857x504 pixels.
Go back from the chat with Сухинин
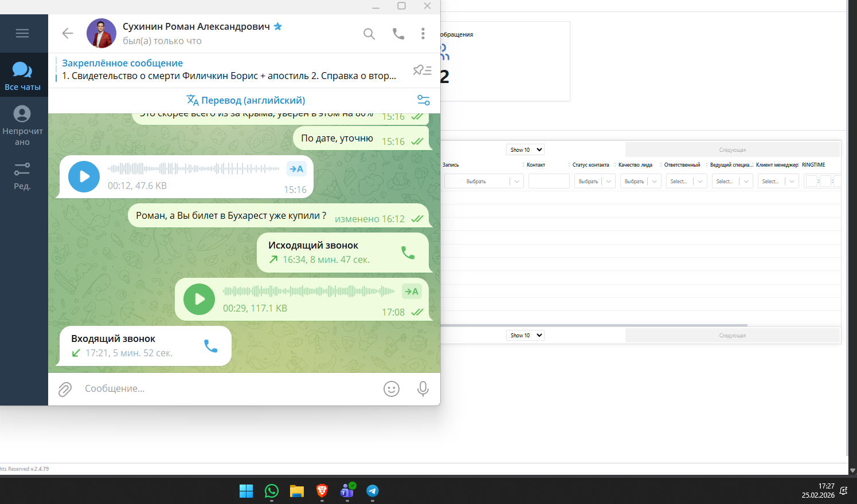click(x=68, y=33)
